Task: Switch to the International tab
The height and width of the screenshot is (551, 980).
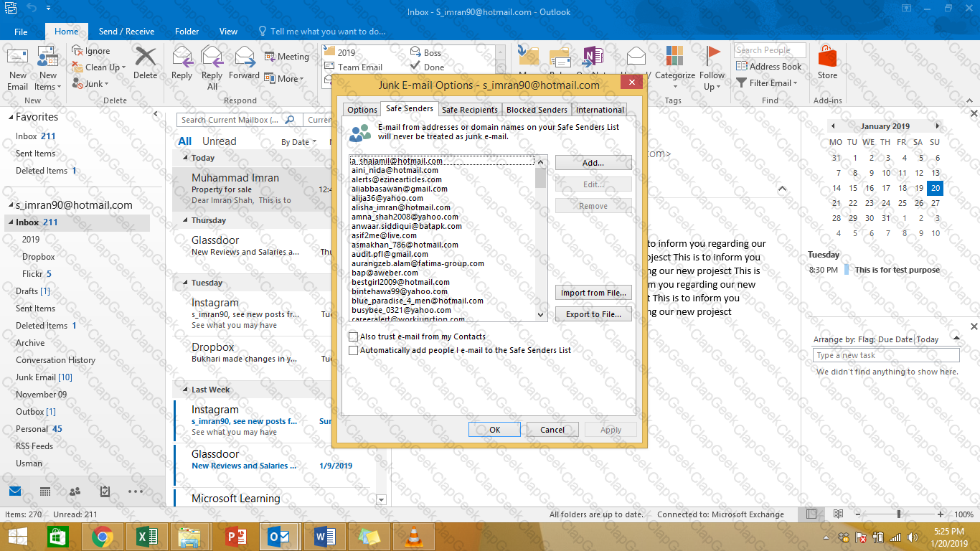Action: pyautogui.click(x=600, y=110)
